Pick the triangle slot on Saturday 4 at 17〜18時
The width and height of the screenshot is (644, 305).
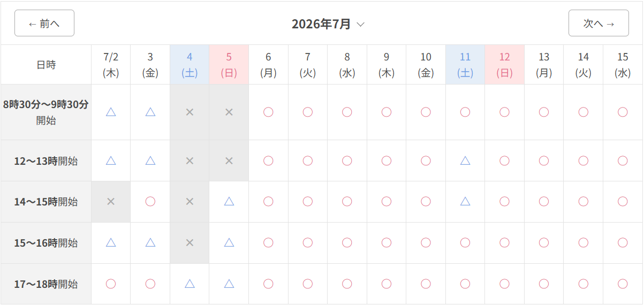(x=190, y=284)
